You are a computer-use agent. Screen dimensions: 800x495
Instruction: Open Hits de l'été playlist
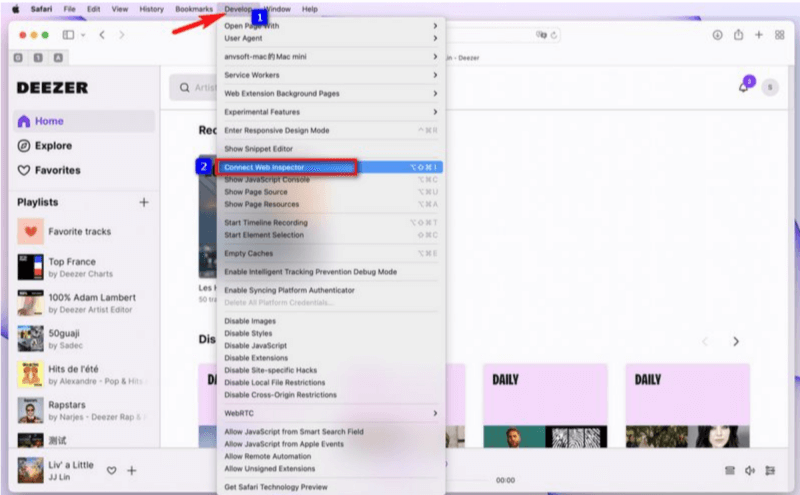(82, 375)
